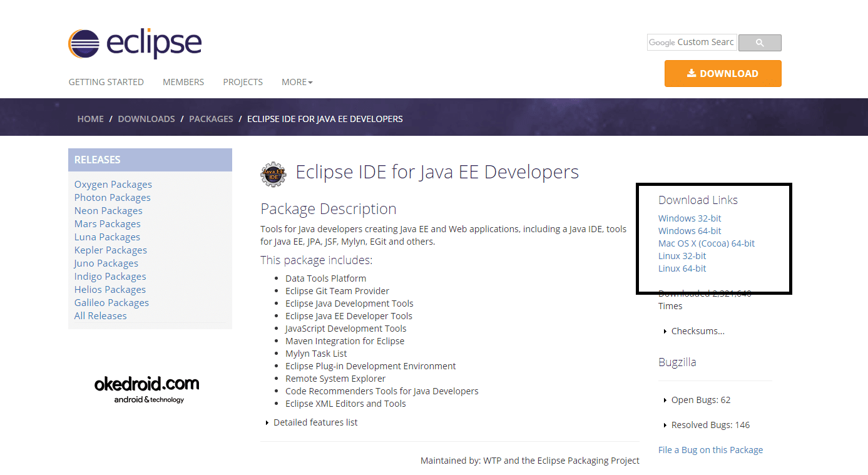Expand the Detailed features list

click(312, 422)
